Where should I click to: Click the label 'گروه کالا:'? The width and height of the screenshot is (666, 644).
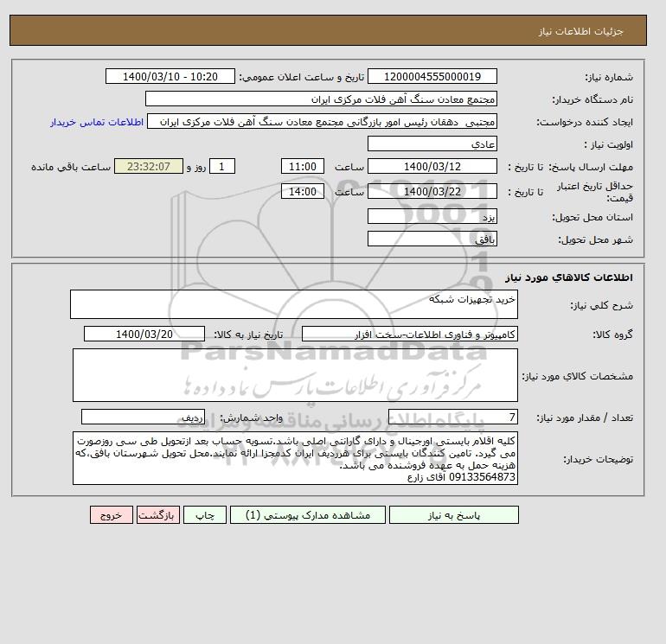click(612, 335)
